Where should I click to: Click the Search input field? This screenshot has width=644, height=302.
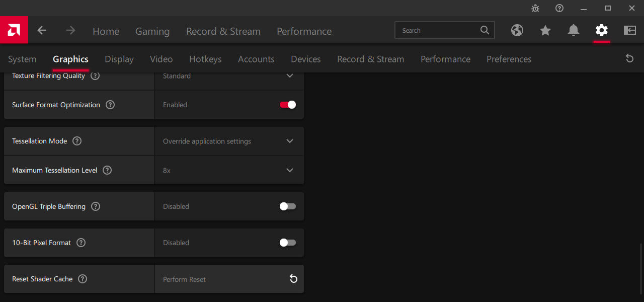tap(438, 31)
